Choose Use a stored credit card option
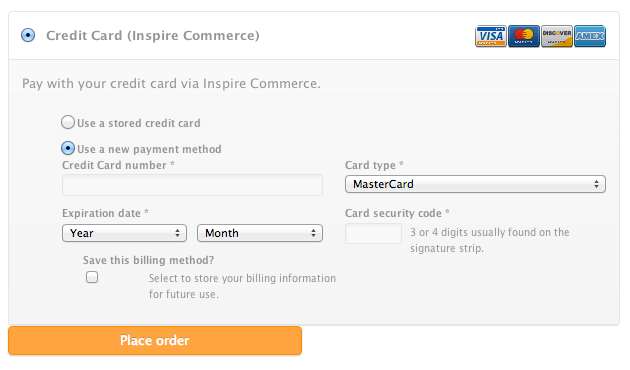 (x=68, y=122)
